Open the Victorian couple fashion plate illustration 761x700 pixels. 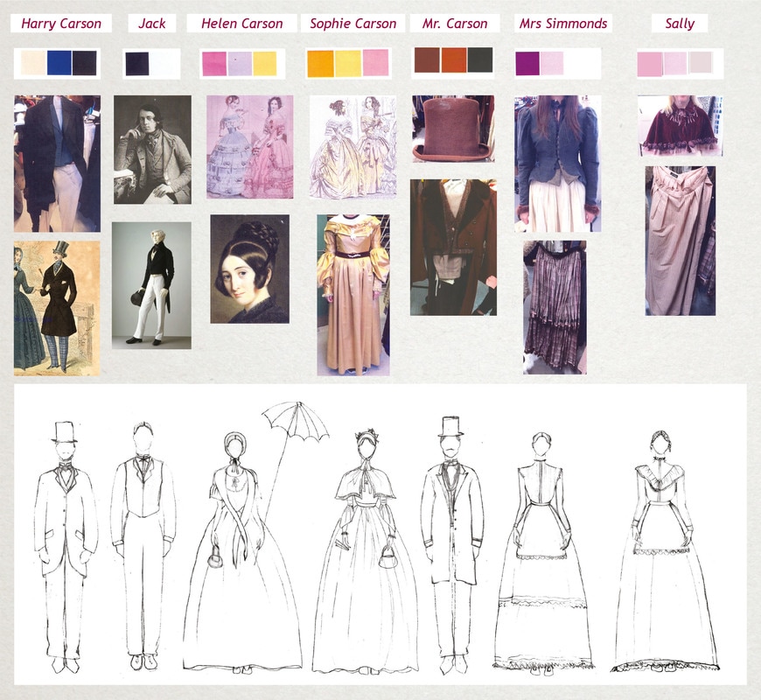(x=57, y=308)
